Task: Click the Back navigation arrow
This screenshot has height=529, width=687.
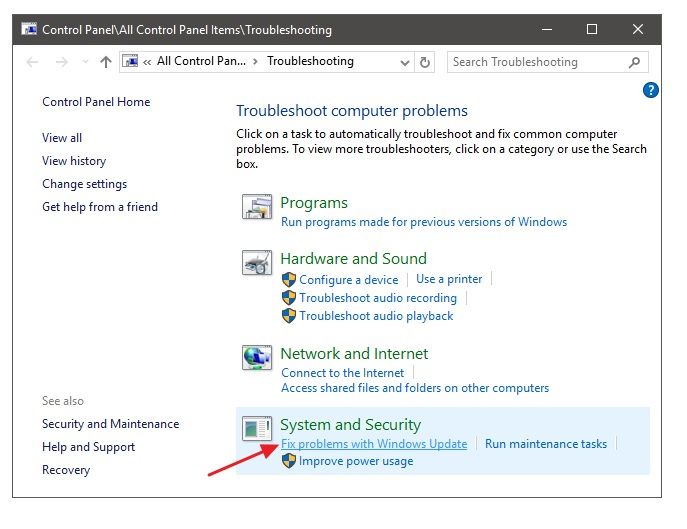Action: click(32, 62)
